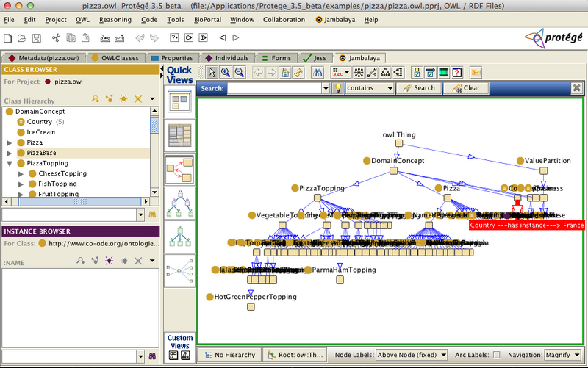Select IceCream in the class tree
588x368 pixels.
click(x=41, y=132)
